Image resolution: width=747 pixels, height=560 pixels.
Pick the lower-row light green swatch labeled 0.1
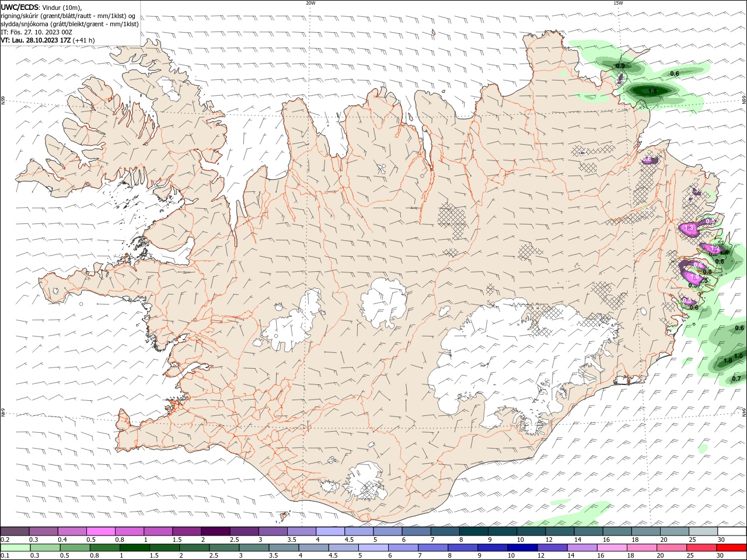(x=15, y=548)
